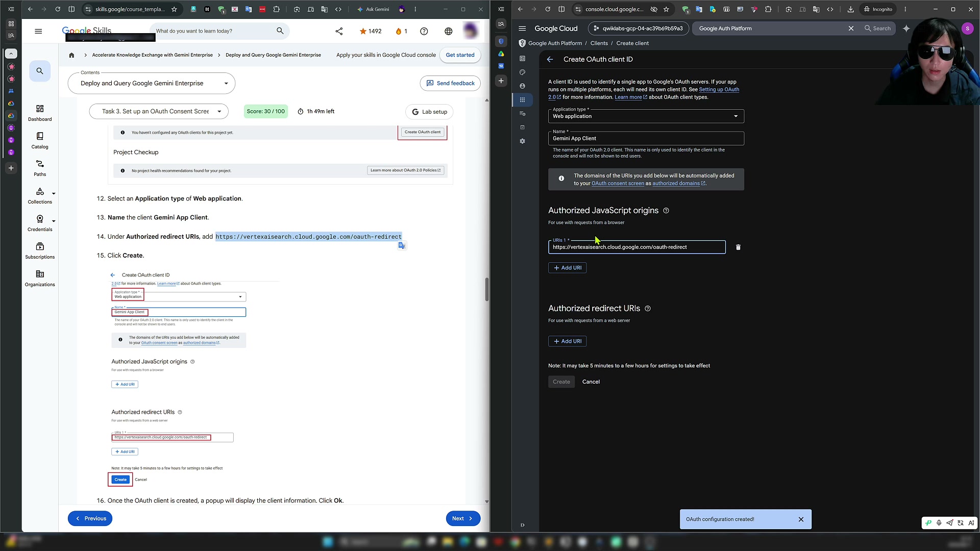980x551 pixels.
Task: Delete the URIs 1 entry with trash icon
Action: [738, 247]
